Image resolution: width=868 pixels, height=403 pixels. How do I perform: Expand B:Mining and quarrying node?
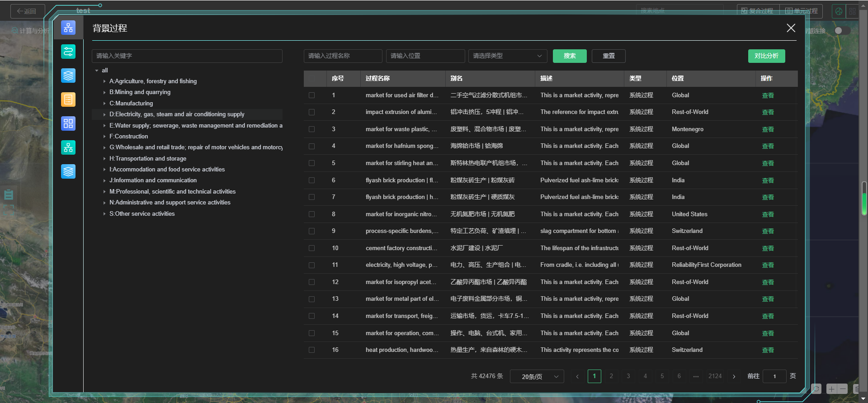[x=104, y=92]
